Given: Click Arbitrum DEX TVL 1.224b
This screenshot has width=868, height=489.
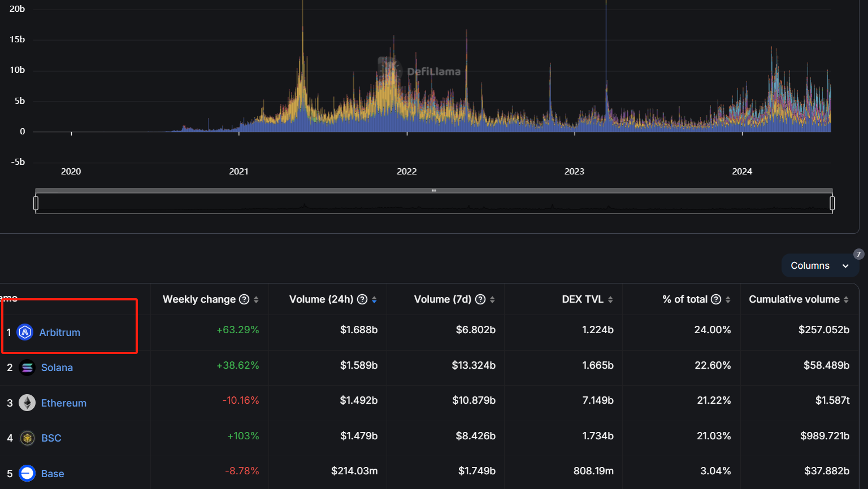Looking at the screenshot, I should [598, 330].
